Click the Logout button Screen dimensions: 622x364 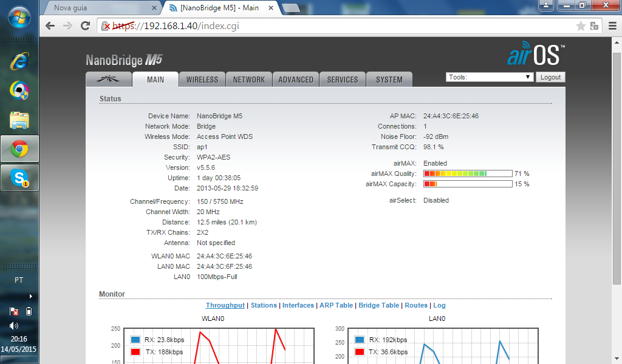(550, 77)
